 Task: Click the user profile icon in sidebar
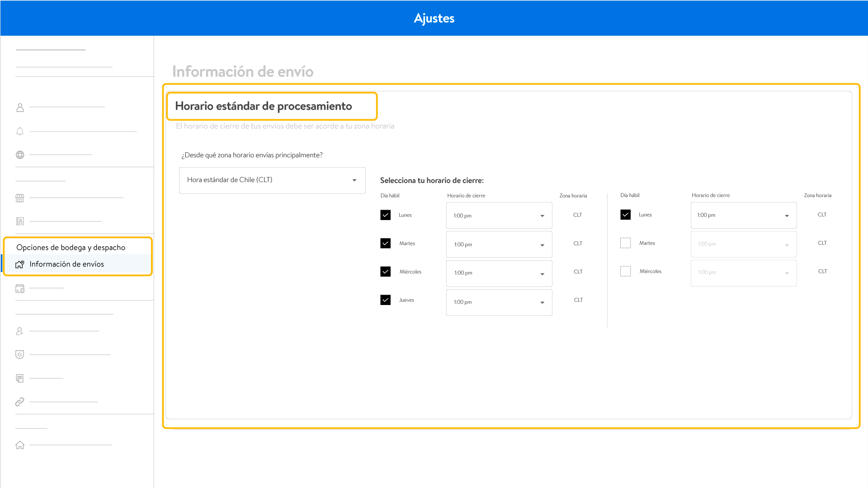[x=20, y=108]
